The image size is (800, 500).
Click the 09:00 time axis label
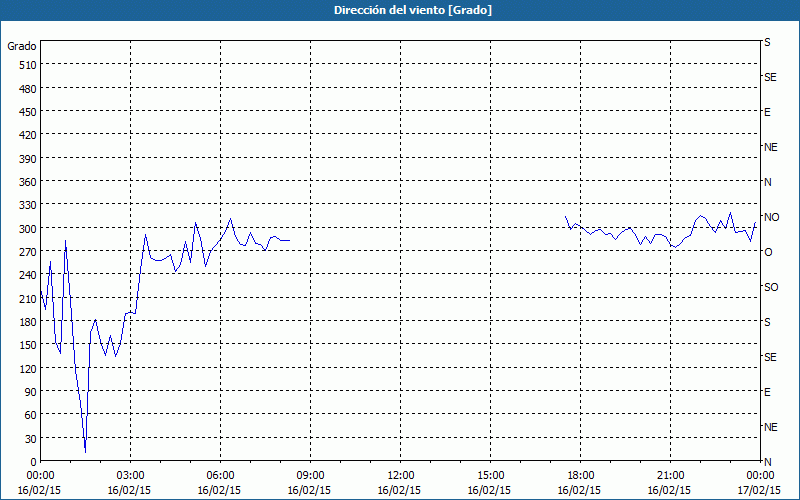[x=310, y=476]
